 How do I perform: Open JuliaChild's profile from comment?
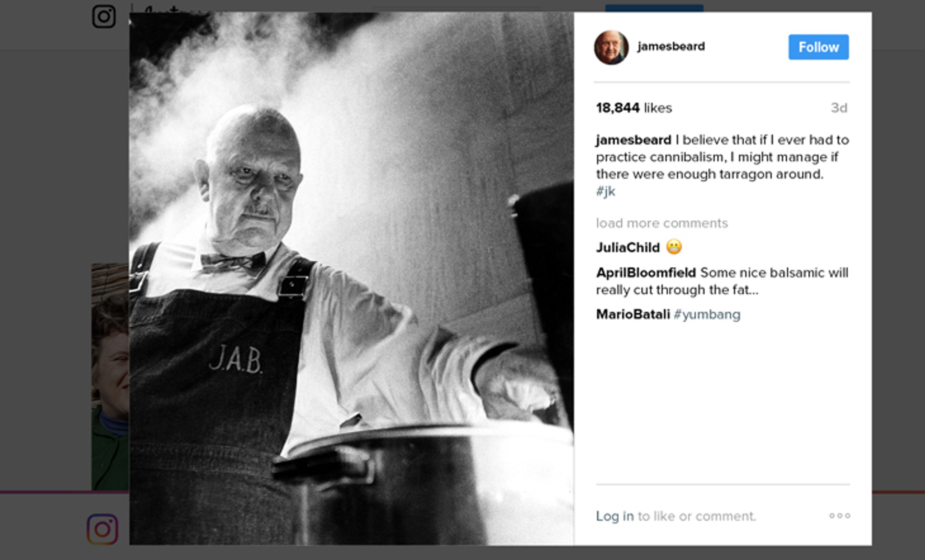(x=628, y=248)
